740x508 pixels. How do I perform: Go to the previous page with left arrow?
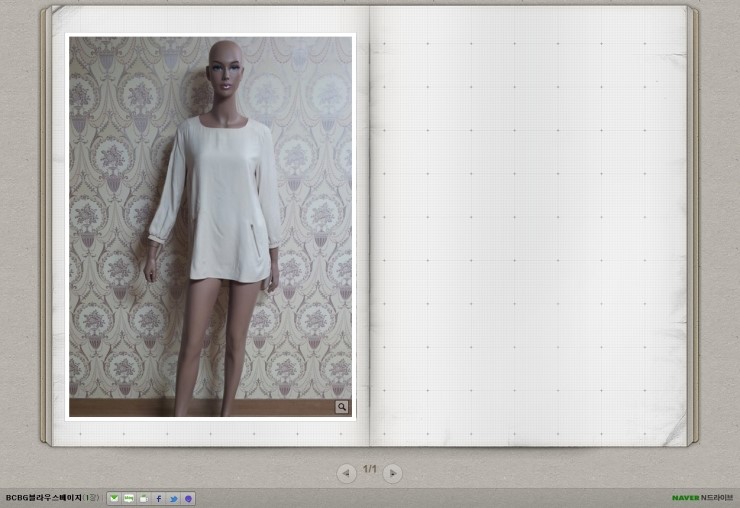coord(346,473)
